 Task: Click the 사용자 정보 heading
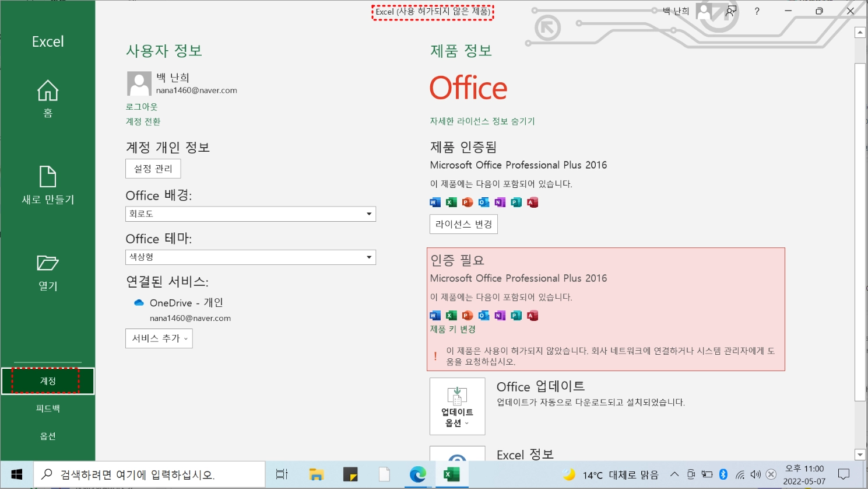tap(164, 51)
